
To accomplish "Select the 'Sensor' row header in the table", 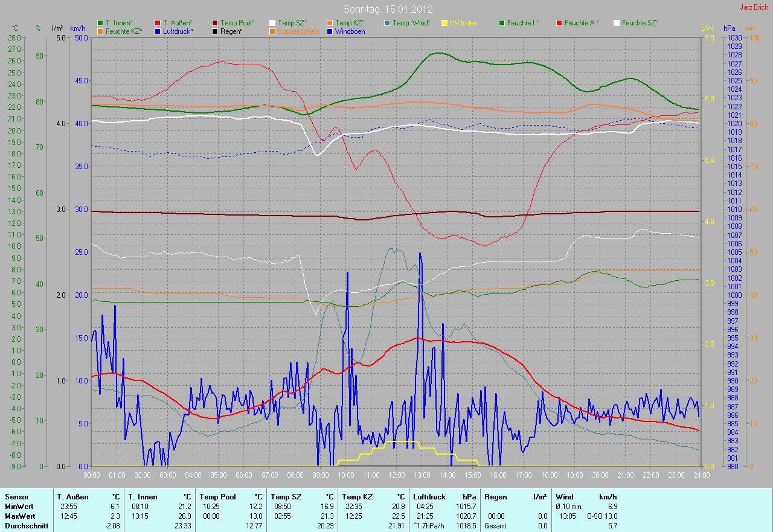I will pos(16,497).
